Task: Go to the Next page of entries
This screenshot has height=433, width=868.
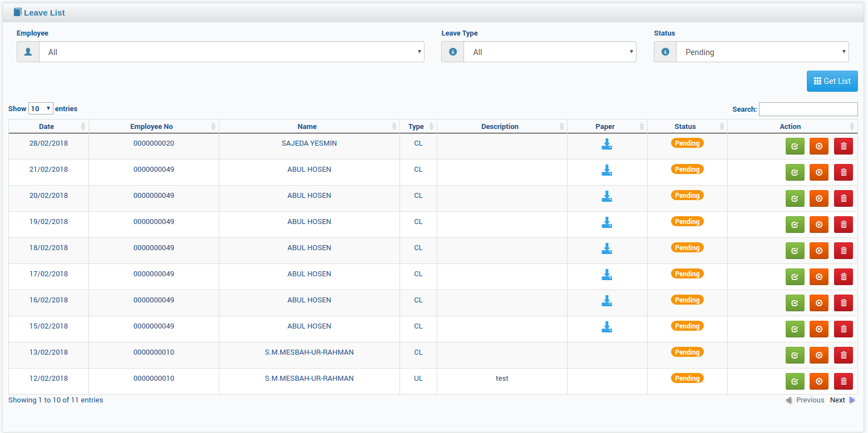Action: pyautogui.click(x=842, y=400)
